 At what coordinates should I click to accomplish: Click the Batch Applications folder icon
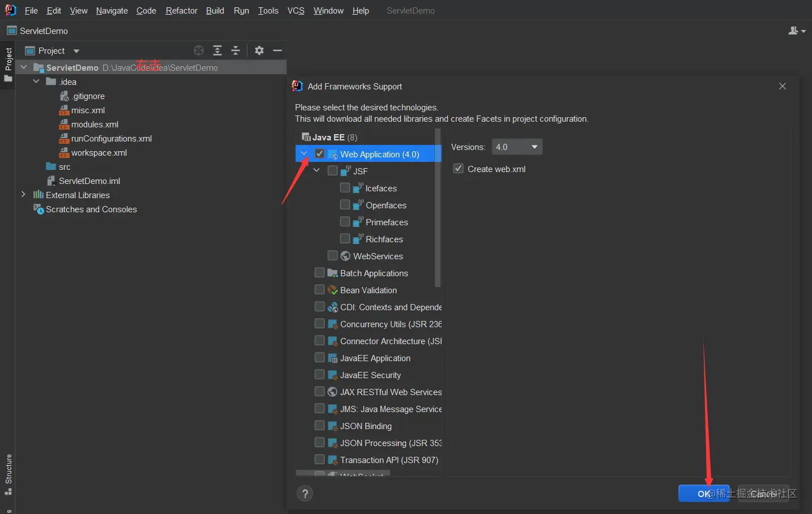tap(333, 273)
